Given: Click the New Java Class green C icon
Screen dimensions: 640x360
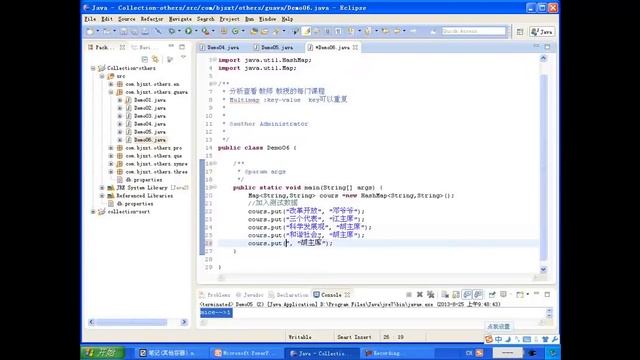Looking at the screenshot, I should (x=235, y=31).
